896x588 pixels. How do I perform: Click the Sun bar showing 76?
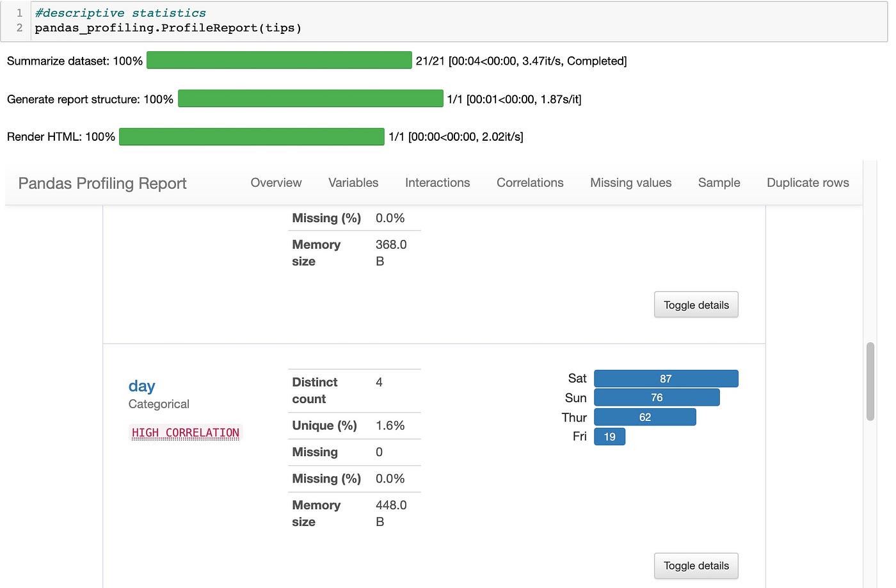coord(657,397)
